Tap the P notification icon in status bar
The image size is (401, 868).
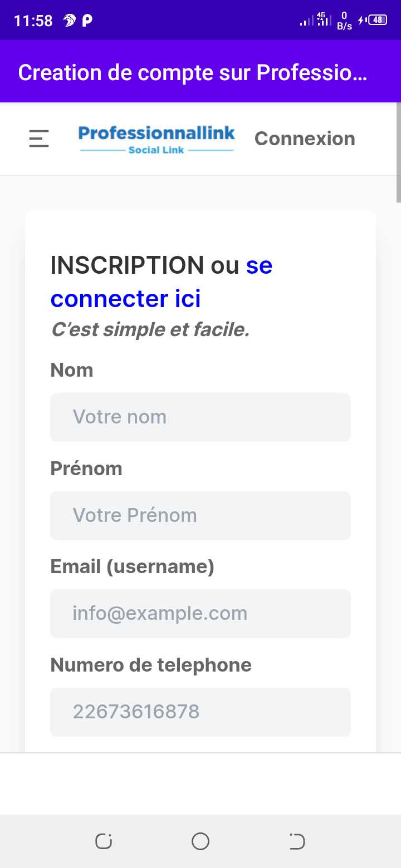[x=87, y=21]
